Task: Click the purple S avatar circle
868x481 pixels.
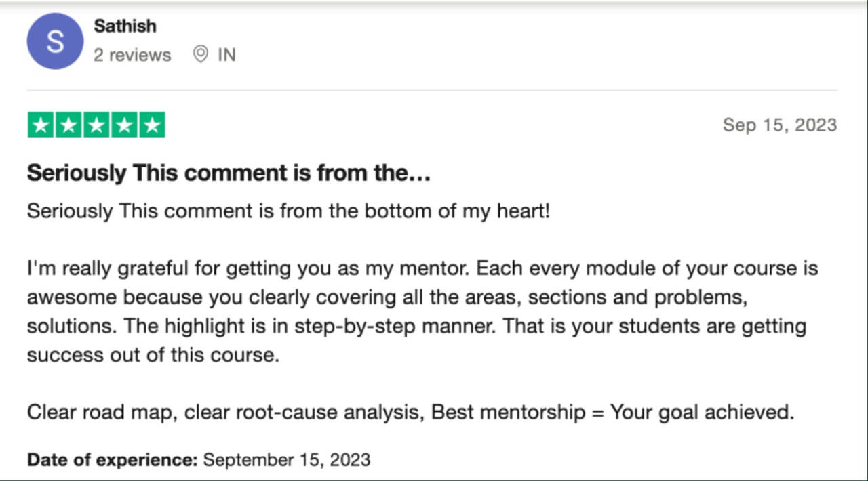Action: coord(55,41)
